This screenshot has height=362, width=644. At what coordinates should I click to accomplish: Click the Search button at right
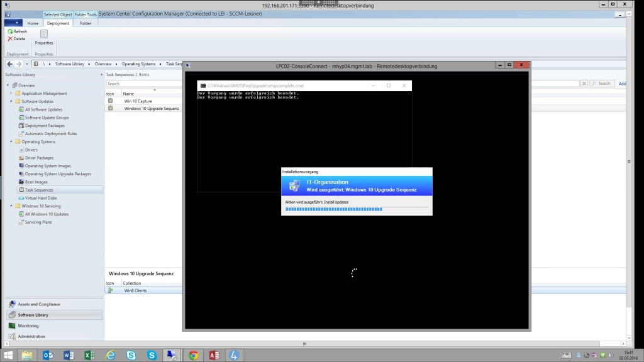click(x=602, y=84)
